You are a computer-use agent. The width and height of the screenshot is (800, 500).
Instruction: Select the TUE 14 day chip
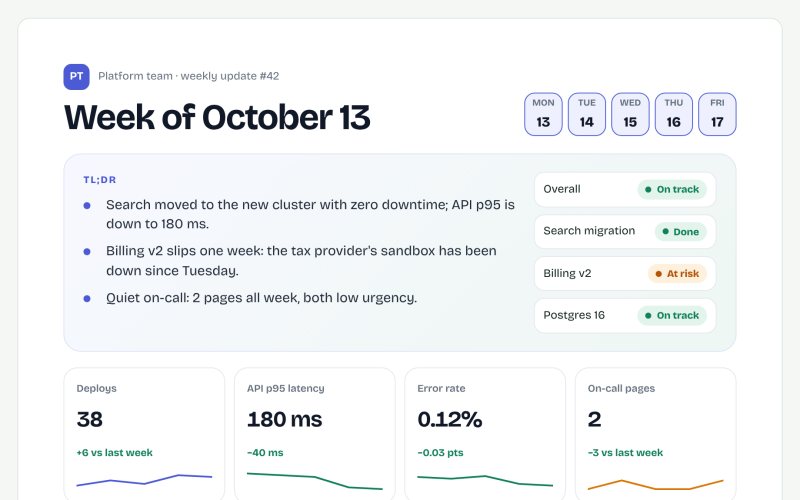click(587, 114)
